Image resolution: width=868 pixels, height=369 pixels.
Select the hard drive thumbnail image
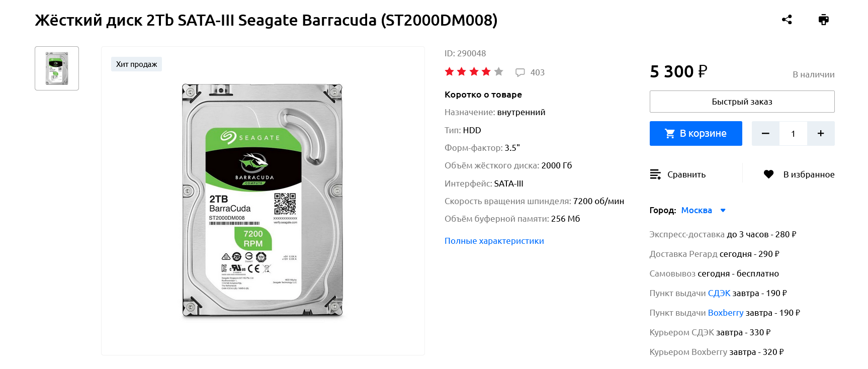tap(57, 68)
